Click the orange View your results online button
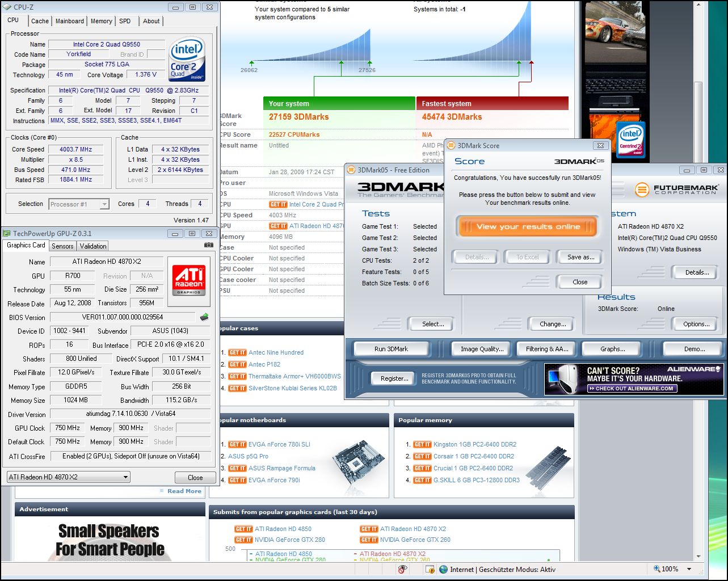This screenshot has height=581, width=728. 528,227
